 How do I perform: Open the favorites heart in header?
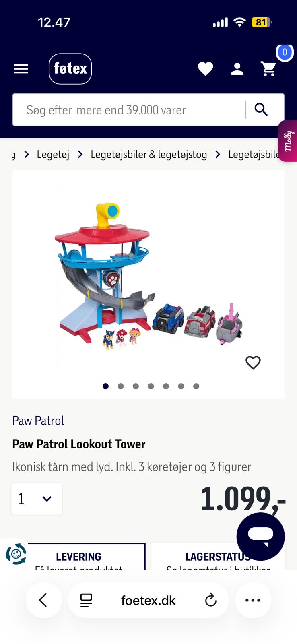(205, 69)
